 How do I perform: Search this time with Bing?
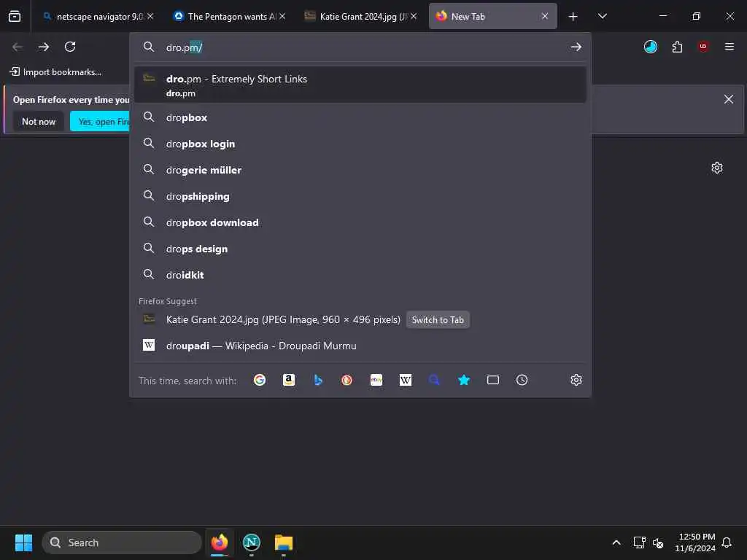click(318, 380)
